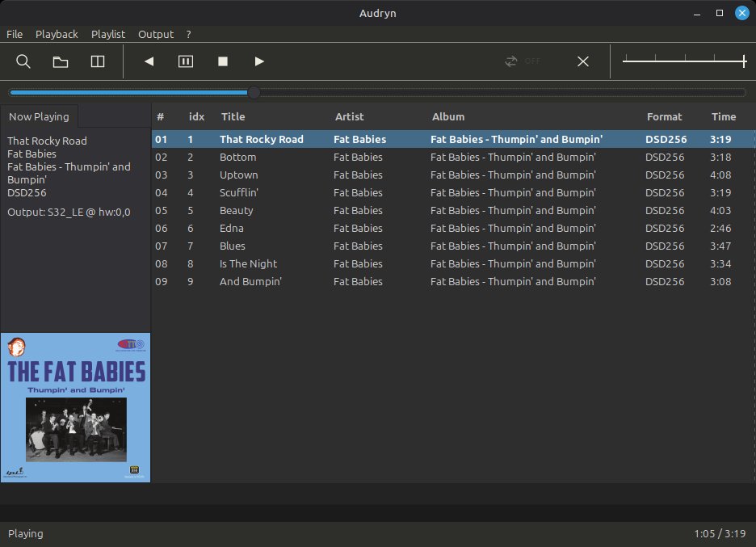Screen dimensions: 756x547
Task: Select the track 'Is The Night'
Action: coord(453,264)
